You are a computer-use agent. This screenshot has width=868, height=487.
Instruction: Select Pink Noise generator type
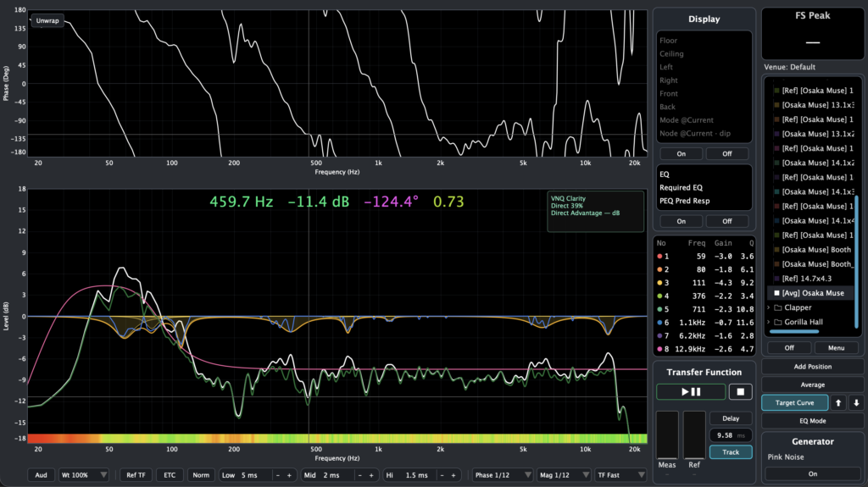click(786, 457)
